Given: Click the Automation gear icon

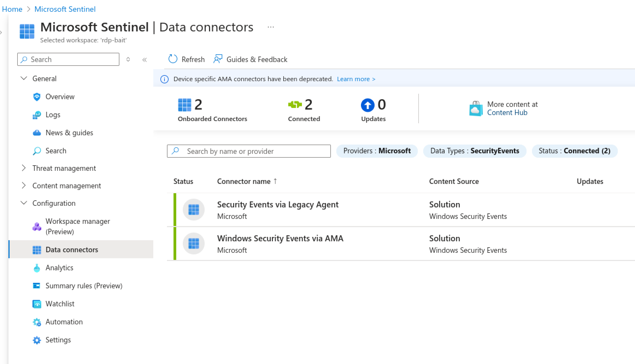Looking at the screenshot, I should pos(37,322).
